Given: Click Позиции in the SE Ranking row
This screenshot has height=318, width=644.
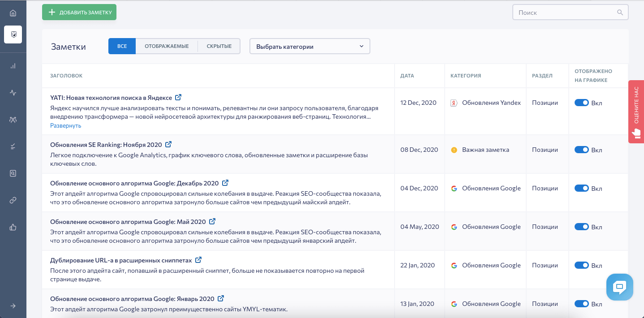Looking at the screenshot, I should 545,150.
